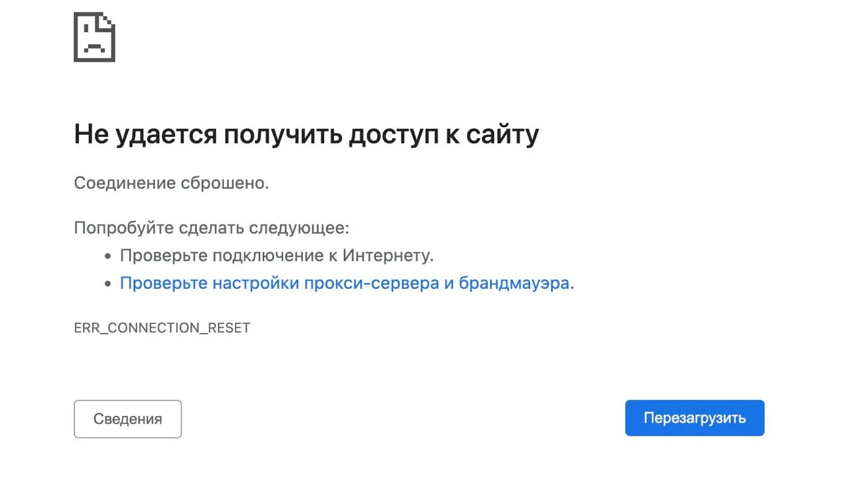Screen dimensions: 843x504
Task: Click the word брандмауэра in the link
Action: pyautogui.click(x=514, y=284)
